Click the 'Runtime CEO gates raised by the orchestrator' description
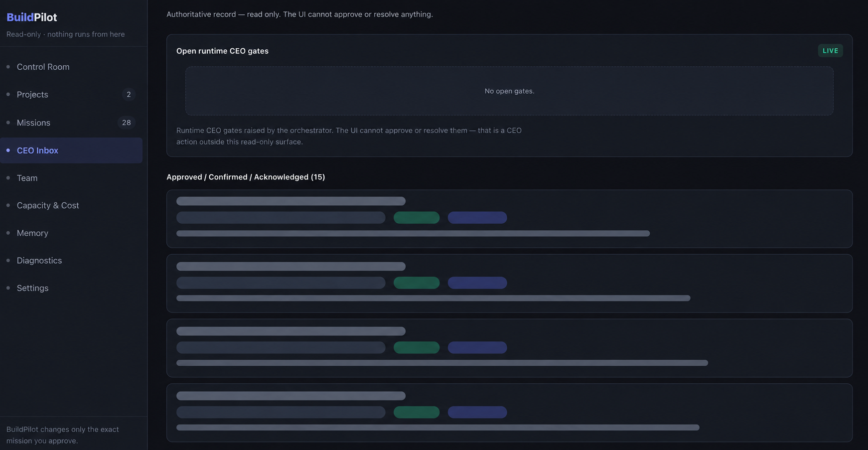Viewport: 868px width, 450px height. tap(349, 136)
